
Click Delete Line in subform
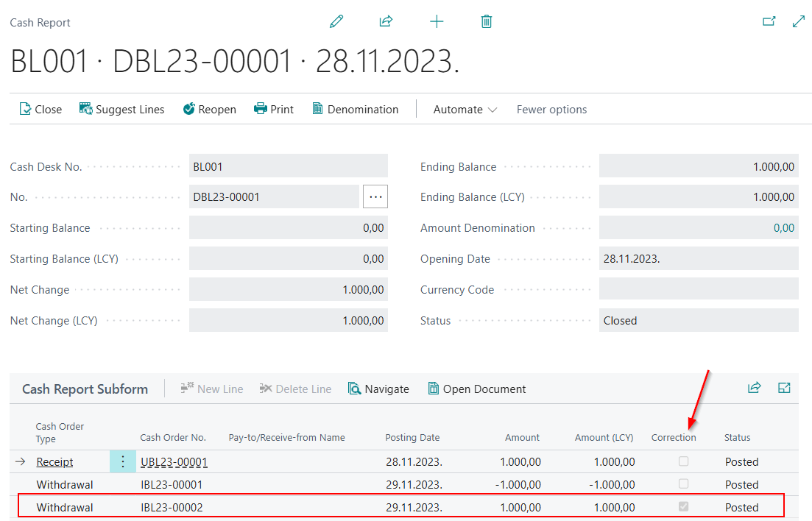tap(295, 389)
